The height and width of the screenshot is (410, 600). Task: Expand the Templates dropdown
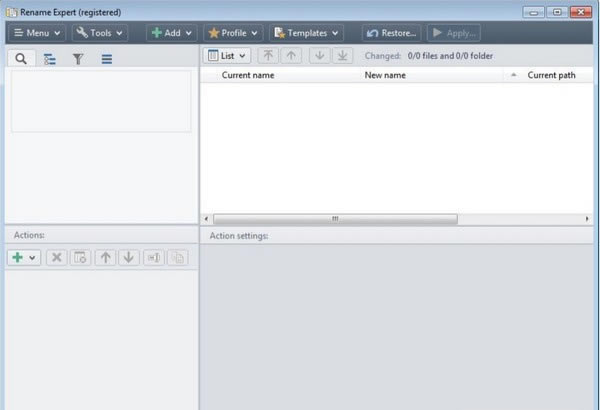click(306, 33)
